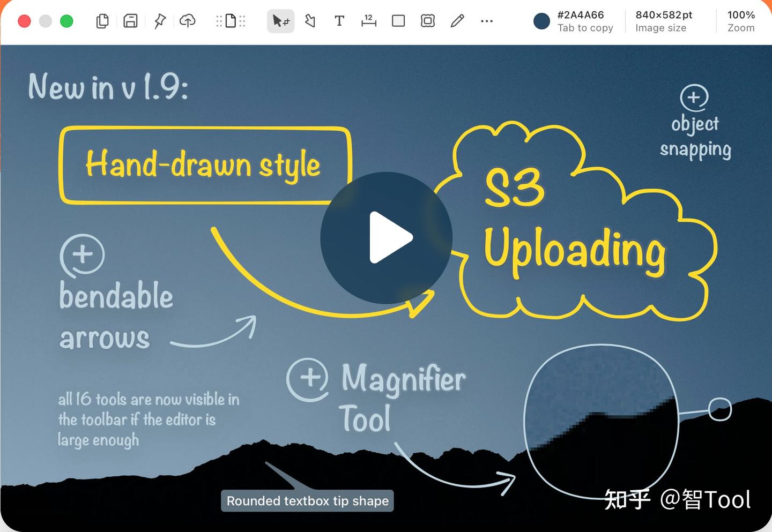Close the window with the red button
The height and width of the screenshot is (532, 772).
(24, 21)
